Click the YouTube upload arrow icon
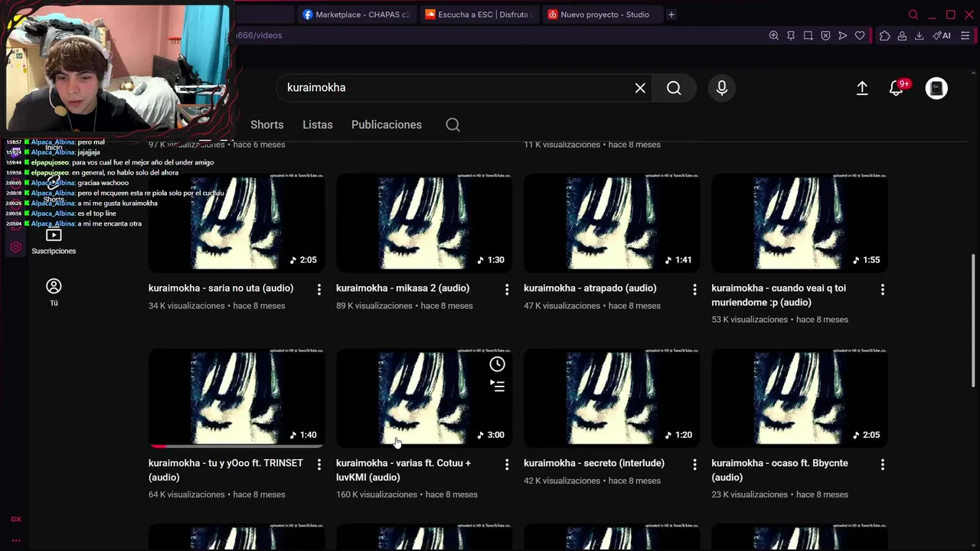 (862, 88)
